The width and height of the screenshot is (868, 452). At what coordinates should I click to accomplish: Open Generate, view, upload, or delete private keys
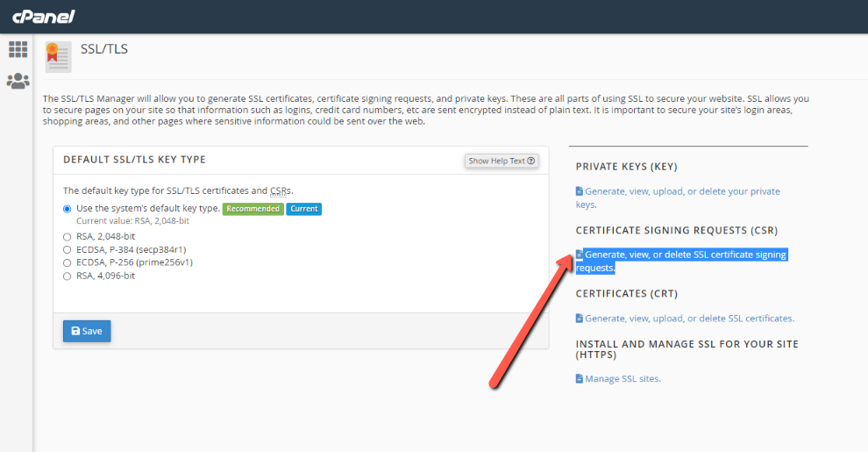[678, 197]
